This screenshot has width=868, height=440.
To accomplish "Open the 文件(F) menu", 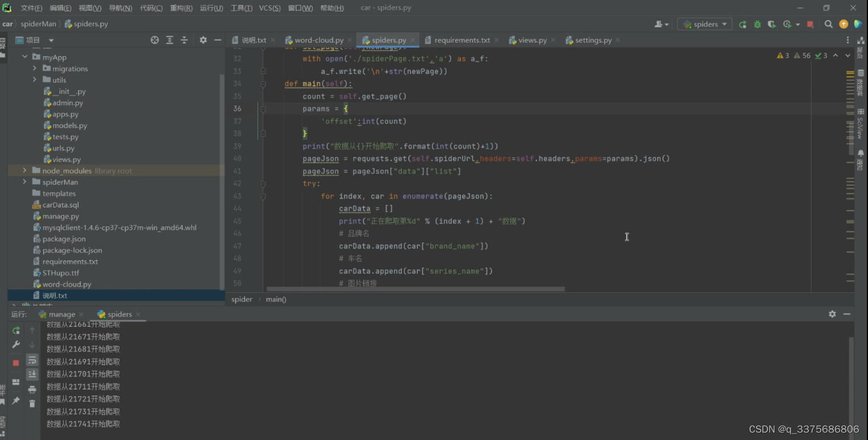I will pyautogui.click(x=31, y=8).
